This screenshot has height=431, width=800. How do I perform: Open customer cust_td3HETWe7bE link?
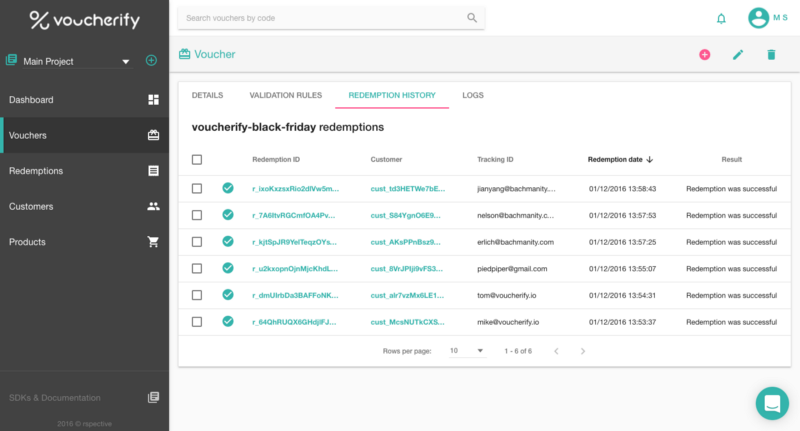click(408, 189)
